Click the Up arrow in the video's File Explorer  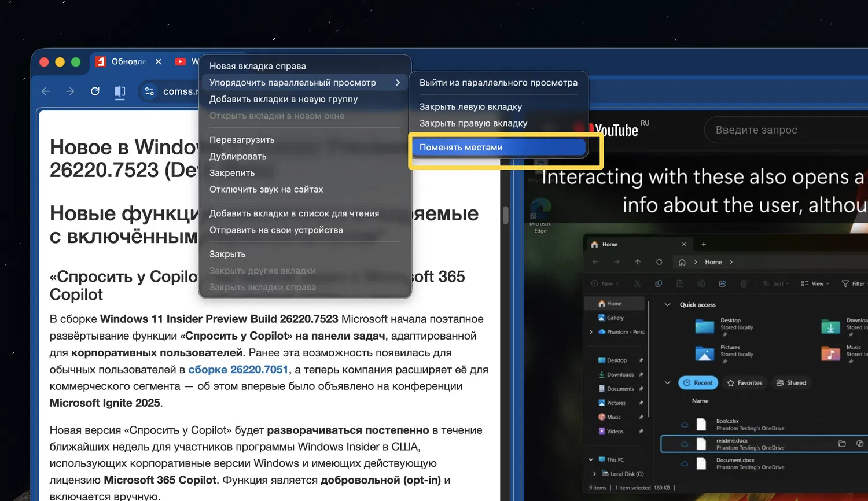click(x=638, y=262)
